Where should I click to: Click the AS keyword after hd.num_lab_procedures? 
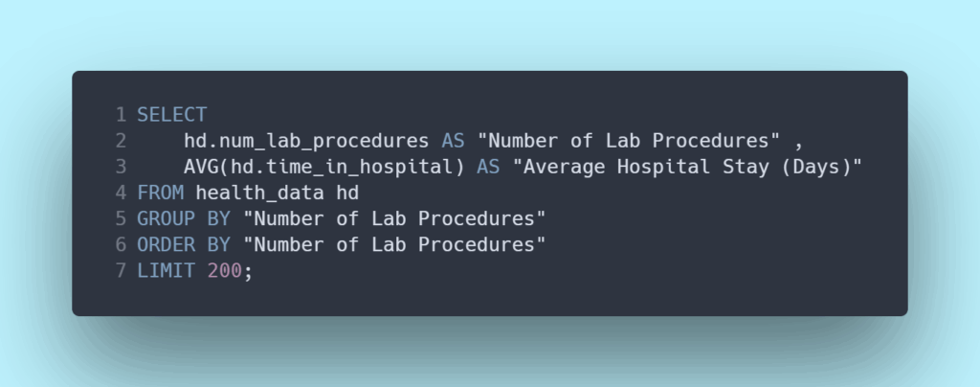click(453, 141)
